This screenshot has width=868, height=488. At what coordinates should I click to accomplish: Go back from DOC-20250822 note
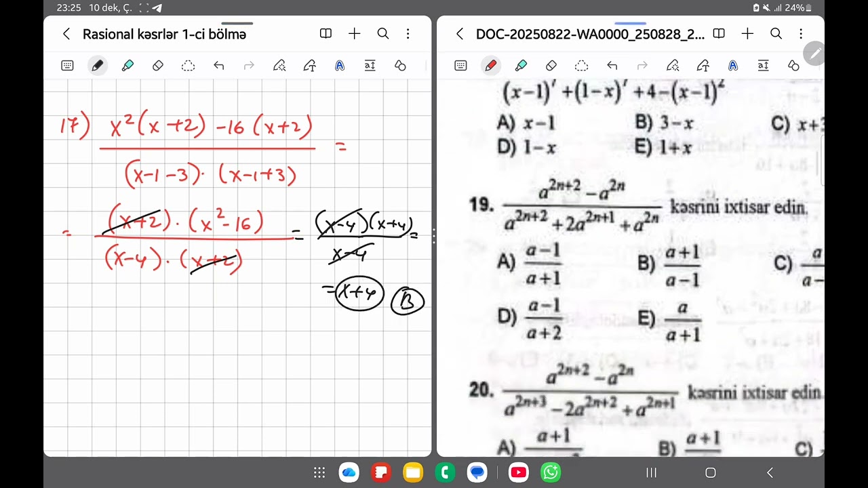[459, 34]
